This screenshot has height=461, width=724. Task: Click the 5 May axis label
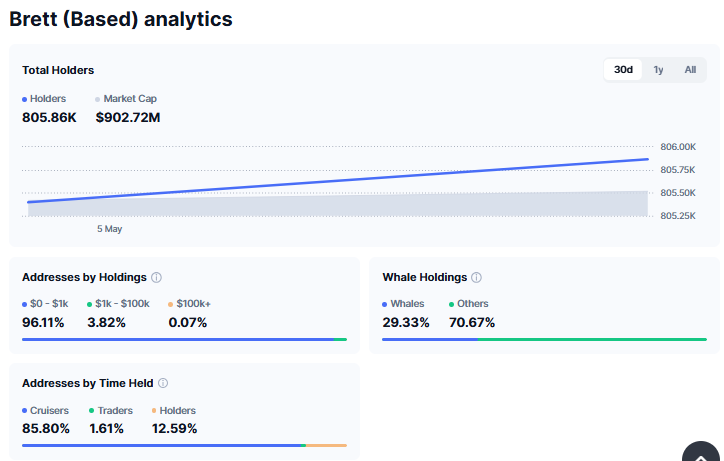tap(109, 229)
